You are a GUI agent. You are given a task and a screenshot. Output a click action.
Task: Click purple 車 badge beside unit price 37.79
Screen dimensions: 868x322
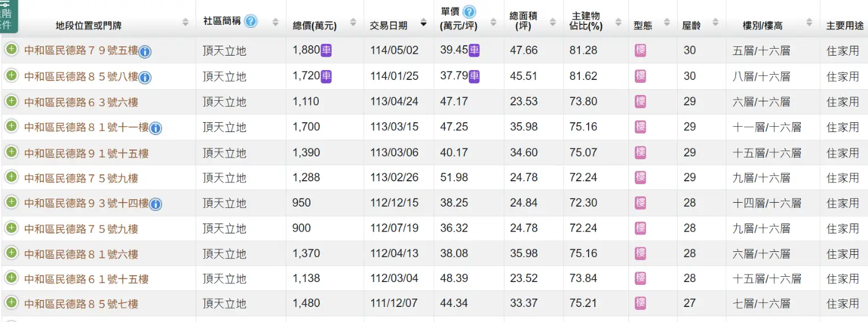(x=474, y=76)
